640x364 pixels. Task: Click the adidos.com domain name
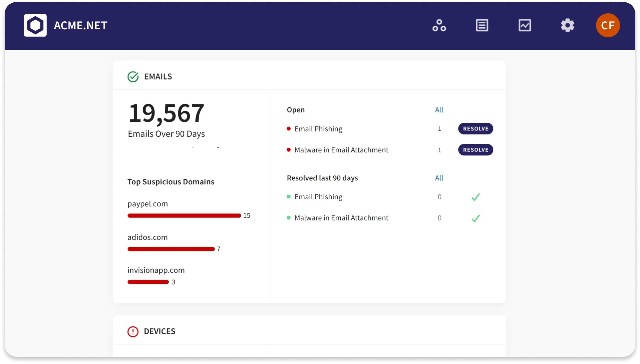(x=148, y=237)
